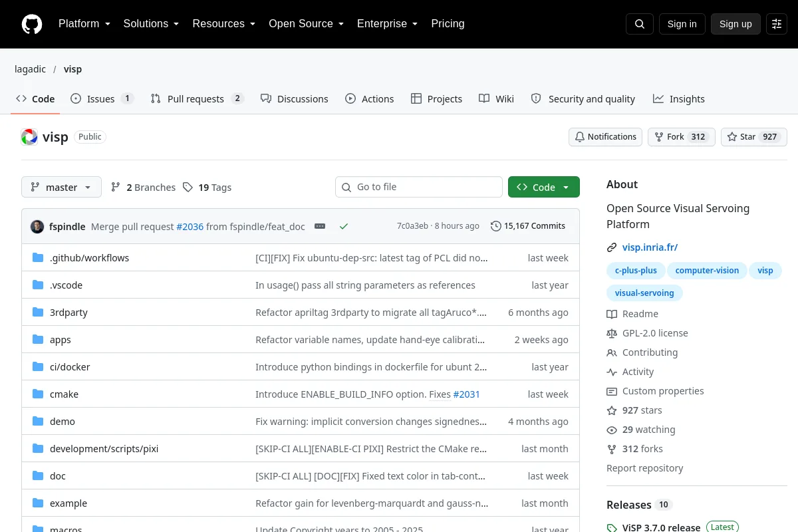Open Pricing in the header
The width and height of the screenshot is (798, 532).
[x=448, y=23]
